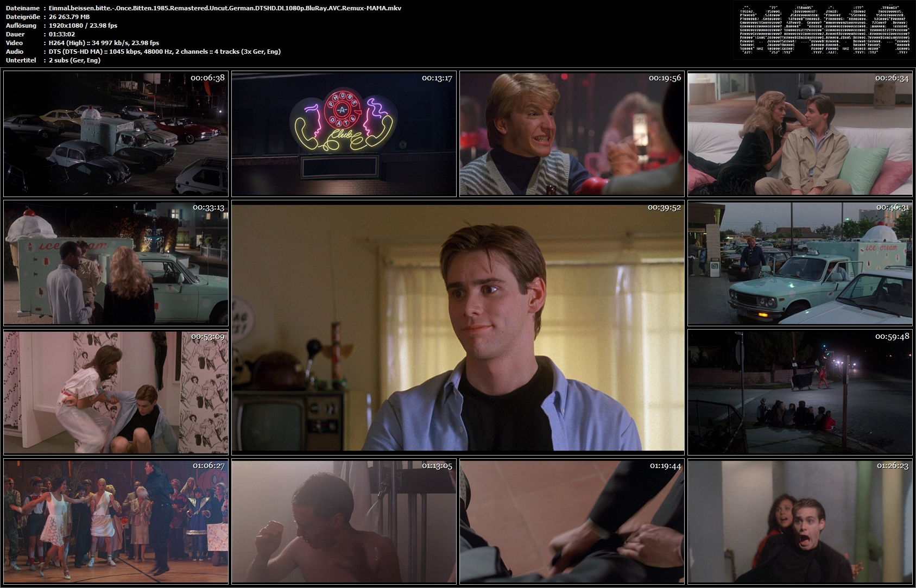Open the thumbnail timestamped 00:19:56
The width and height of the screenshot is (916, 588).
coord(572,134)
